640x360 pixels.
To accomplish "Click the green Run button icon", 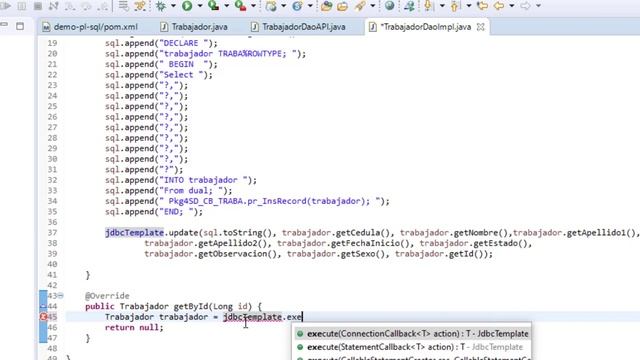I will pos(187,6).
